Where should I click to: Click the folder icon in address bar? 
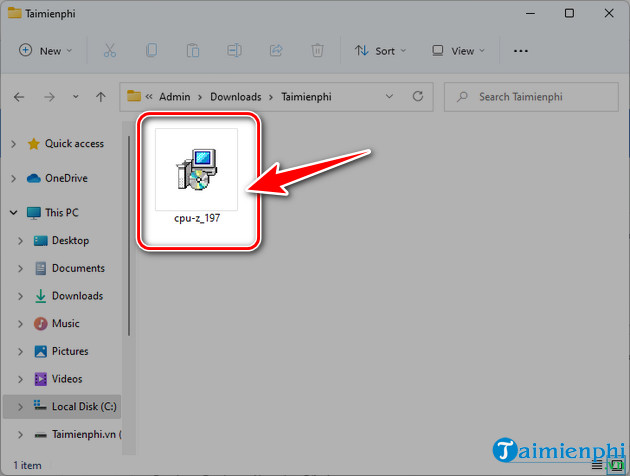point(134,96)
